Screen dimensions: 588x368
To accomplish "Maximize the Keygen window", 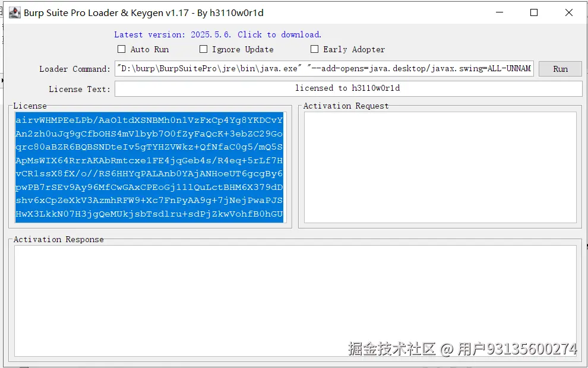I will [x=534, y=12].
